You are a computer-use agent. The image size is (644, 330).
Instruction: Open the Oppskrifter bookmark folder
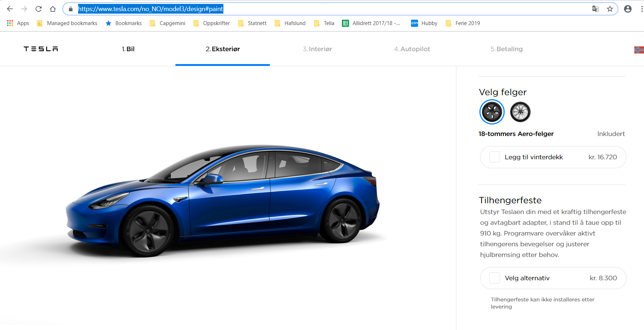212,23
